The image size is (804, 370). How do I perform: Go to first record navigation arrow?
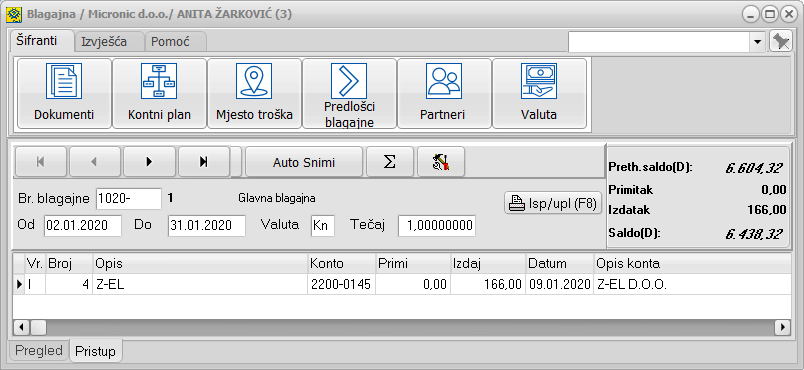[41, 162]
